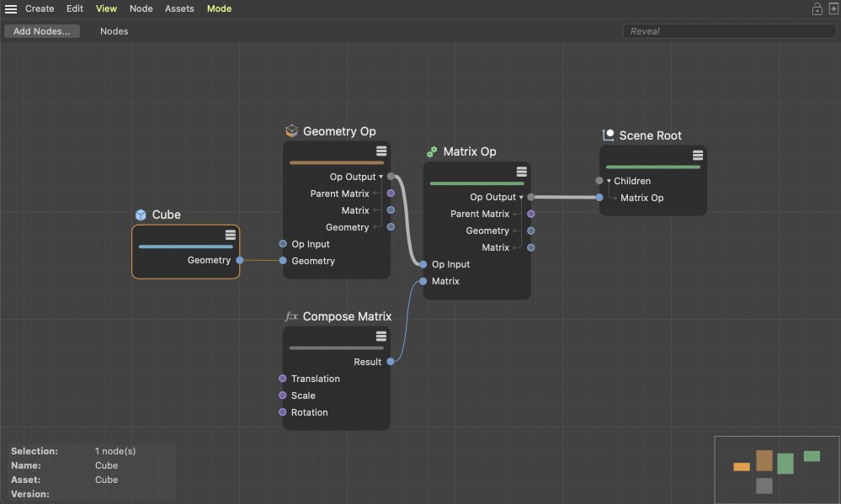Click the Matrix Op node's green color bar

click(476, 183)
